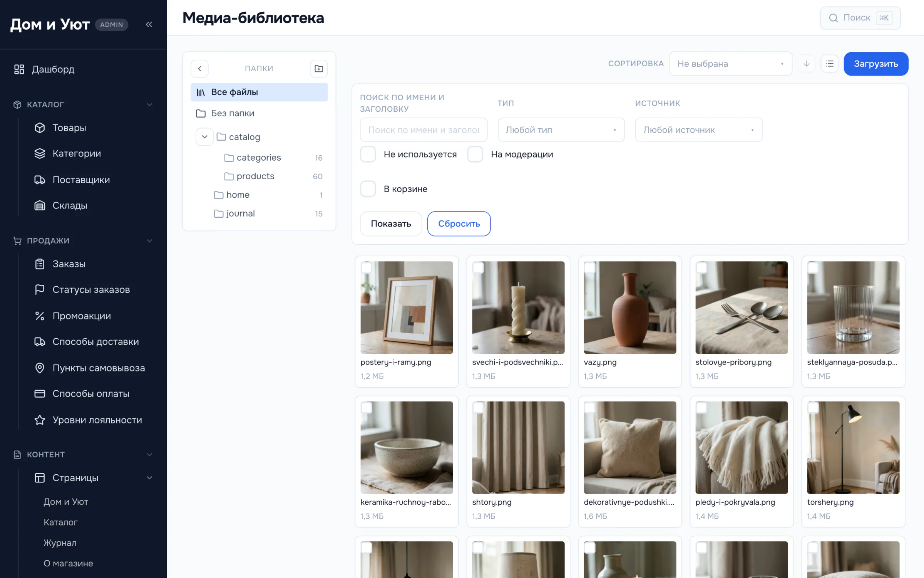Viewport: 924px width, 578px height.
Task: Collapse the Каталог sidebar section
Action: click(149, 104)
